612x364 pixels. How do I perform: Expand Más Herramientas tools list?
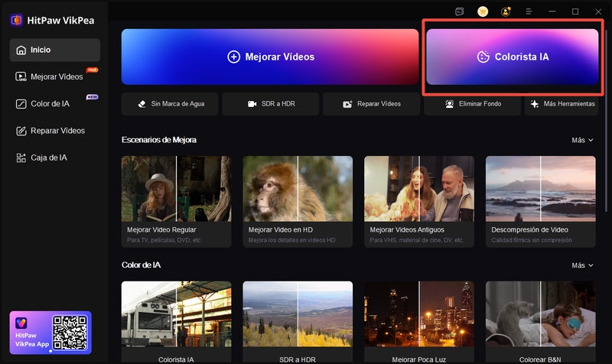(x=565, y=103)
